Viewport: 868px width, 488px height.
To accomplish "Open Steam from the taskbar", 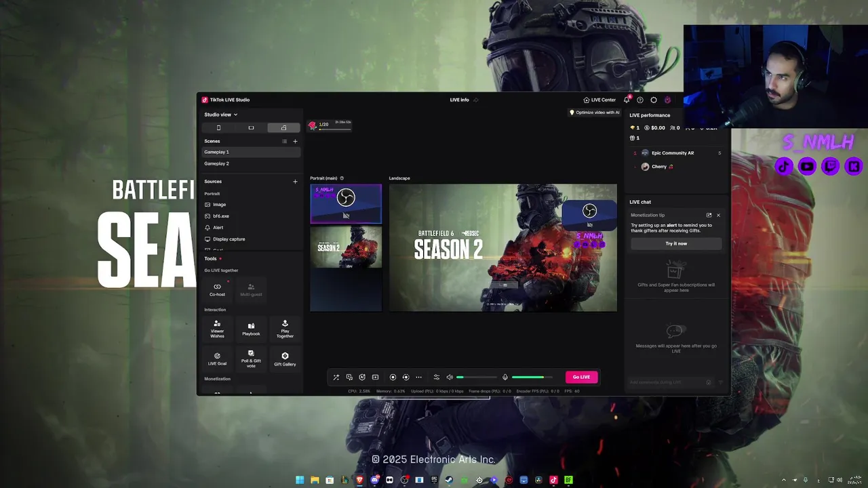I will (449, 480).
